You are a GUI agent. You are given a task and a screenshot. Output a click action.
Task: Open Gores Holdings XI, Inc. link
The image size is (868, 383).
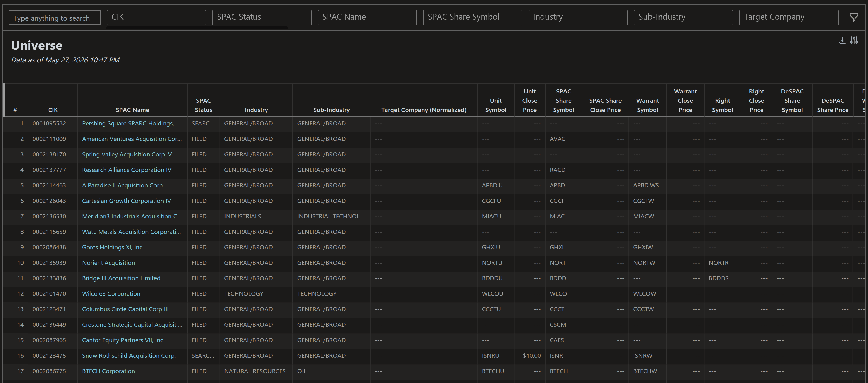(x=113, y=247)
